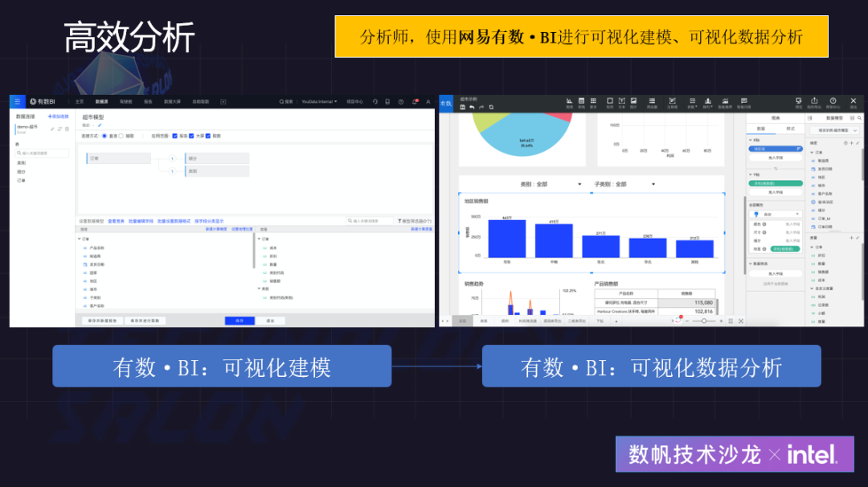Screen dimensions: 868x487
Task: Click the save icon in report editor
Action: [x=462, y=108]
